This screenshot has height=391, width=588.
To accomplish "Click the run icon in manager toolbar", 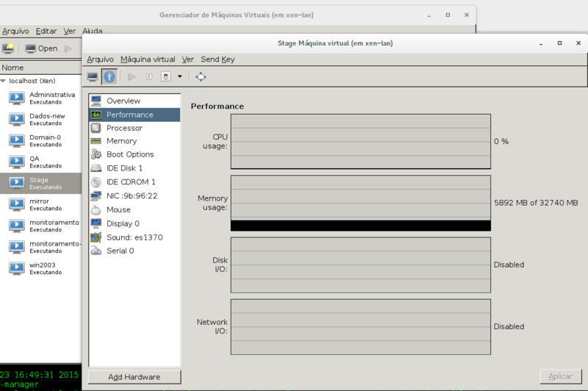I will tap(68, 49).
